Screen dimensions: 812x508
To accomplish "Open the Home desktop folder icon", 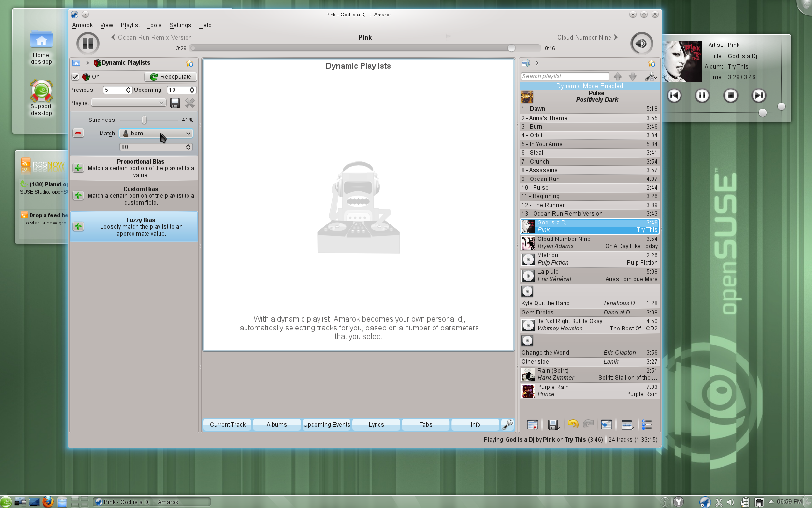I will (x=42, y=46).
